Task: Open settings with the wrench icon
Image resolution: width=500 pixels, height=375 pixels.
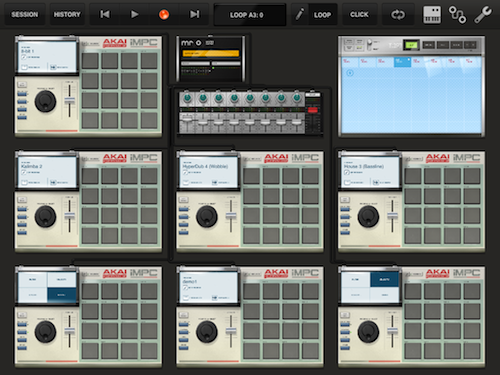Action: coord(483,15)
